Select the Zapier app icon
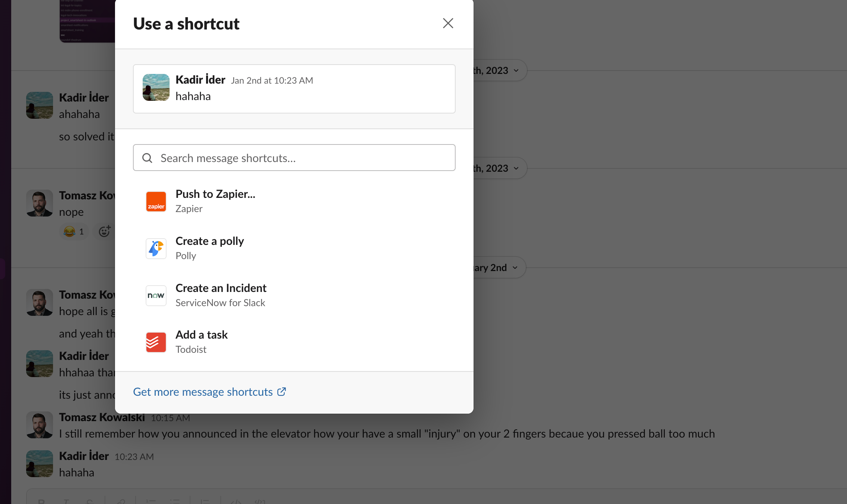 [x=156, y=202]
